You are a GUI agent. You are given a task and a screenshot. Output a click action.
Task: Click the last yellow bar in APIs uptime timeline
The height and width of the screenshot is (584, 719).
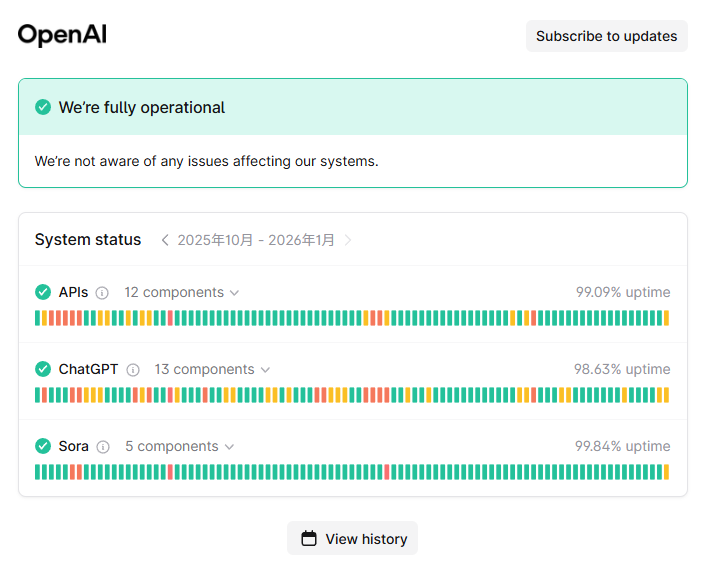pyautogui.click(x=666, y=318)
